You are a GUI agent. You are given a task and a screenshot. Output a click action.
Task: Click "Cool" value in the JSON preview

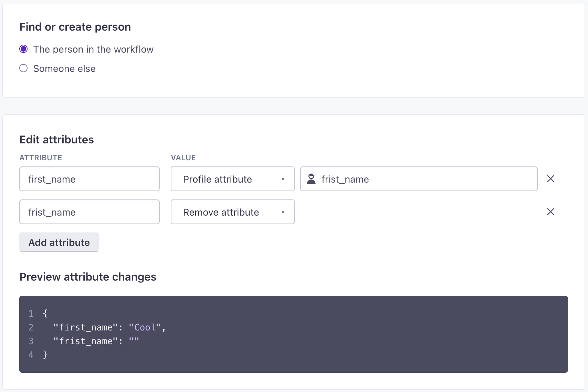coord(145,327)
